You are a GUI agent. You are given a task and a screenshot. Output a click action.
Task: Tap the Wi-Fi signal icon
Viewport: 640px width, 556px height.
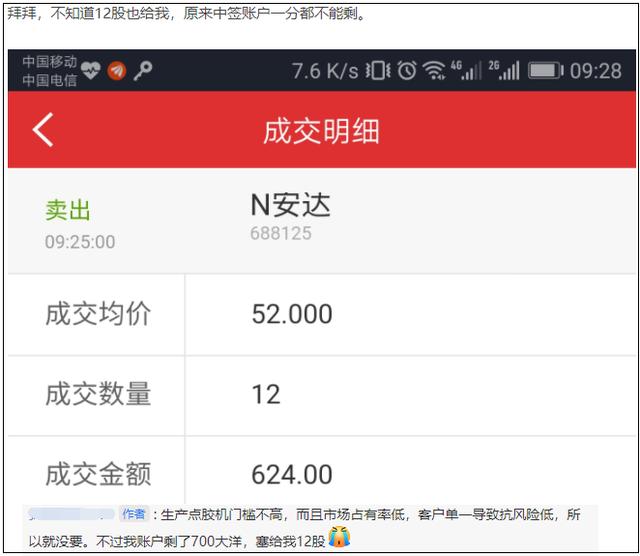click(434, 70)
